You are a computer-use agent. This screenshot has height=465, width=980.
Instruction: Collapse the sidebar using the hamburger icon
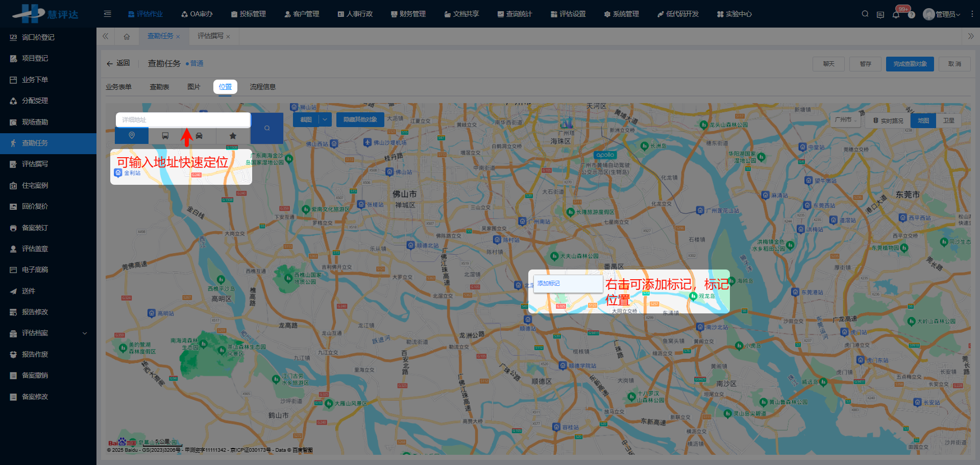tap(107, 14)
